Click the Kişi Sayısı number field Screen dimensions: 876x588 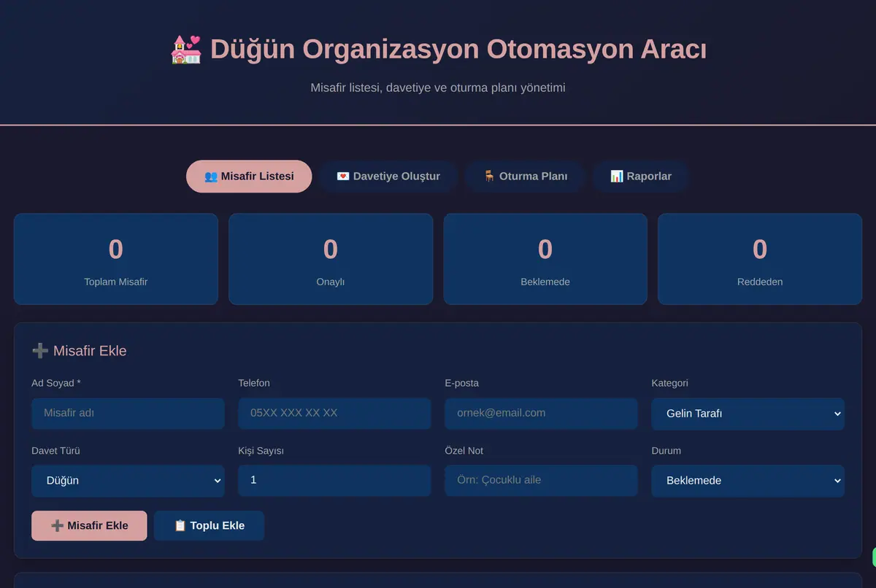tap(334, 480)
